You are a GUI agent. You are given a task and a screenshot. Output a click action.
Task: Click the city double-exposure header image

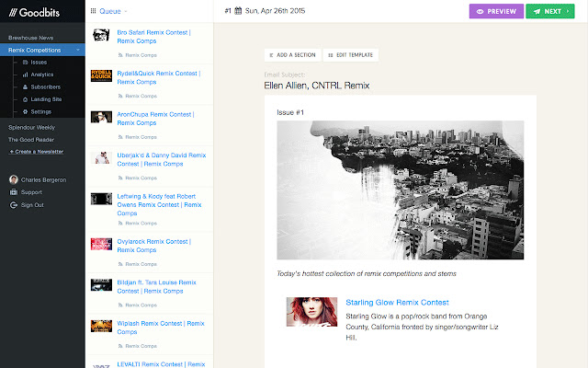[401, 190]
